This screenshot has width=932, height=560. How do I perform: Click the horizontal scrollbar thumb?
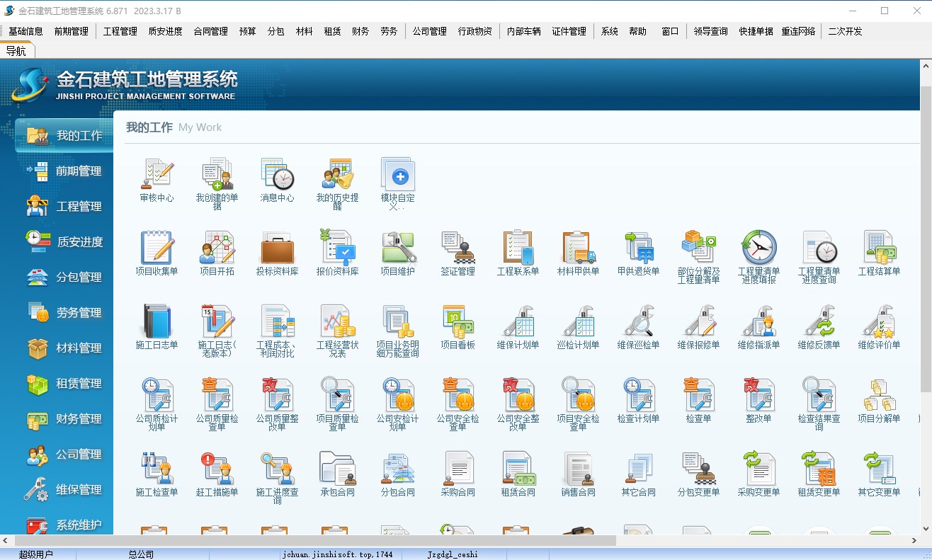pos(314,540)
